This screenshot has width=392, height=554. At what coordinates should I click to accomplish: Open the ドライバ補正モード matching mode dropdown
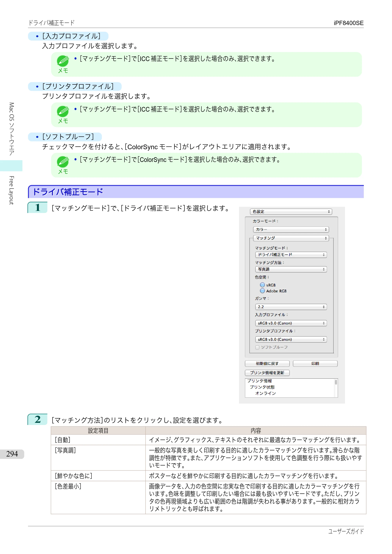[x=291, y=255]
